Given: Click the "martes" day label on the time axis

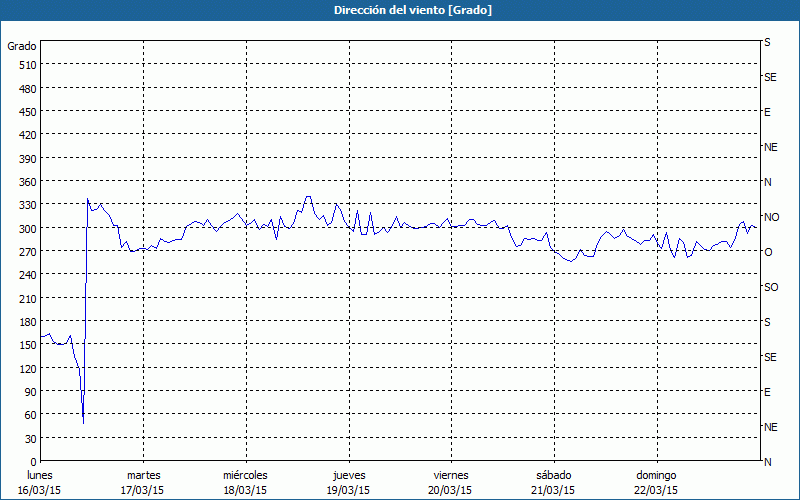Looking at the screenshot, I should (143, 475).
